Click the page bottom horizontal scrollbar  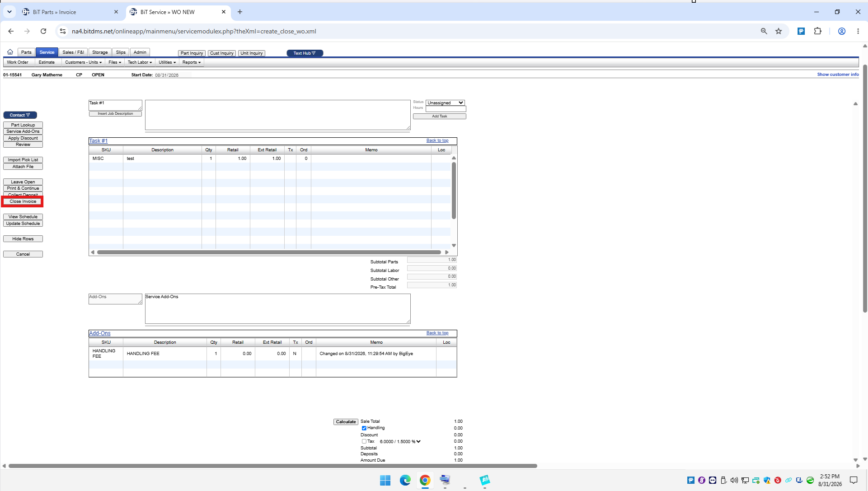(x=273, y=466)
